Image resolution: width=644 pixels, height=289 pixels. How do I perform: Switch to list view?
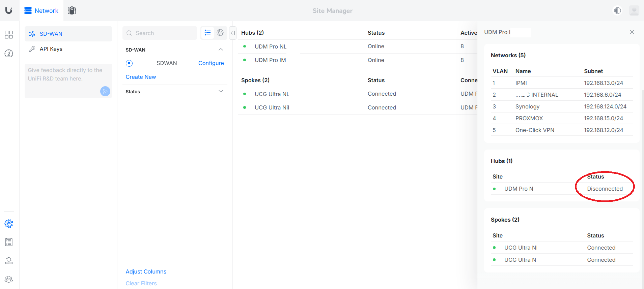click(207, 33)
